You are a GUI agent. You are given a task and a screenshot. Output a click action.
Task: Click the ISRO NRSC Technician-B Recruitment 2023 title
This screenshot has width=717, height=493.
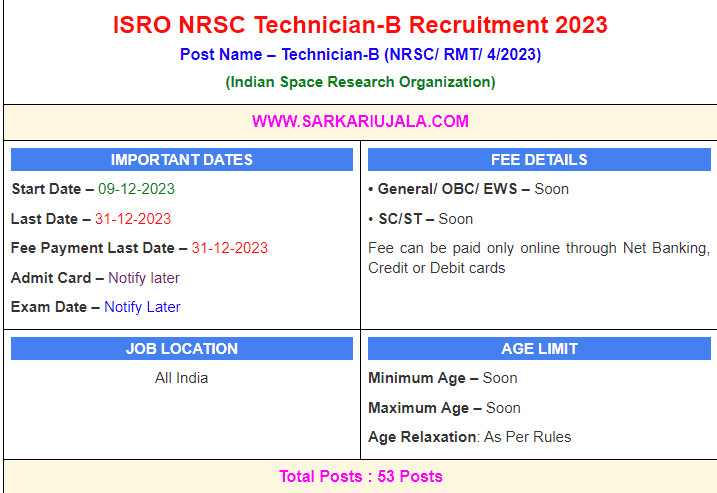(359, 25)
